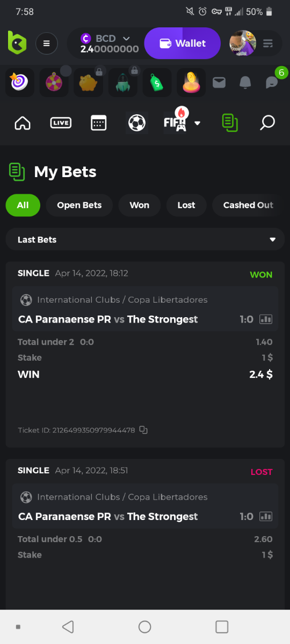This screenshot has height=644, width=290.
Task: View stats for the won bet match
Action: 266,319
